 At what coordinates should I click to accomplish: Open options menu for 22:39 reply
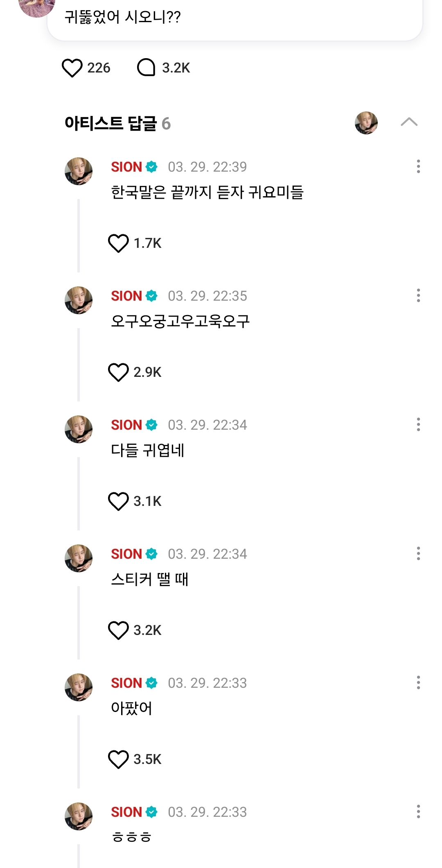tap(418, 166)
